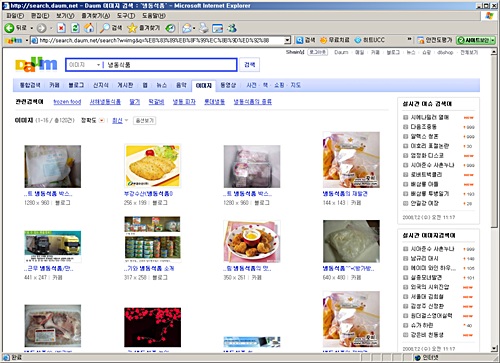
Task: Go to the home page via house icon
Action: (89, 28)
